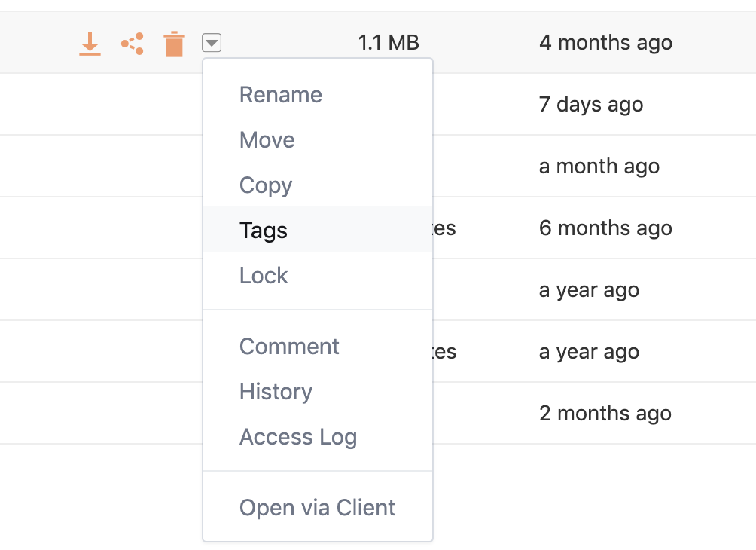The height and width of the screenshot is (550, 756).
Task: Click the 1.1 MB file size
Action: pos(389,43)
